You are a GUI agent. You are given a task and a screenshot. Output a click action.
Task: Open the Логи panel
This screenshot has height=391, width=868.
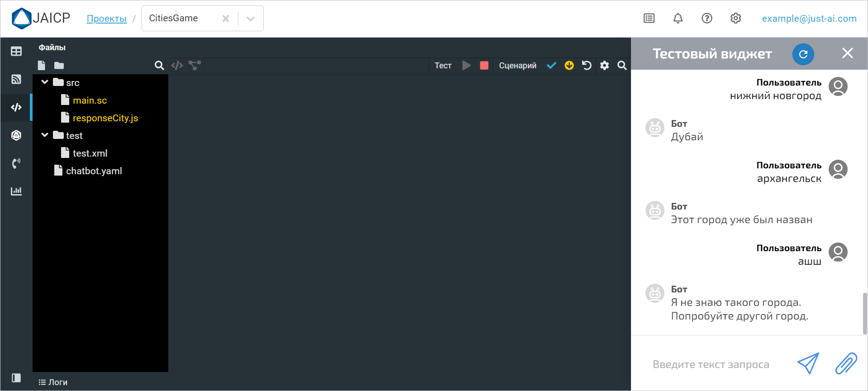click(x=53, y=382)
